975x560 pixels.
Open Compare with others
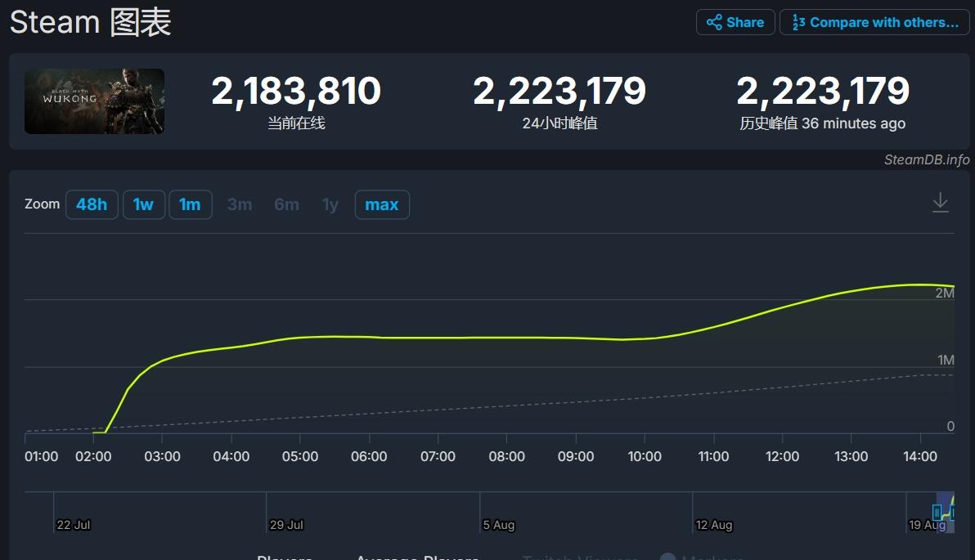(x=874, y=22)
